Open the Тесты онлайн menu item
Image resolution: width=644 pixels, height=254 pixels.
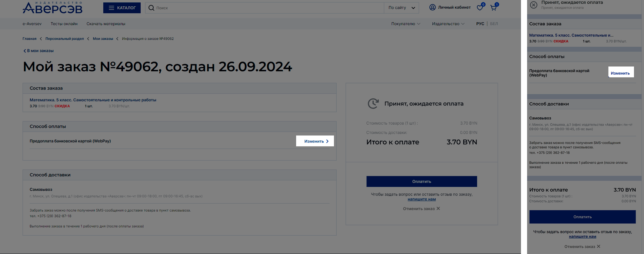pos(64,24)
